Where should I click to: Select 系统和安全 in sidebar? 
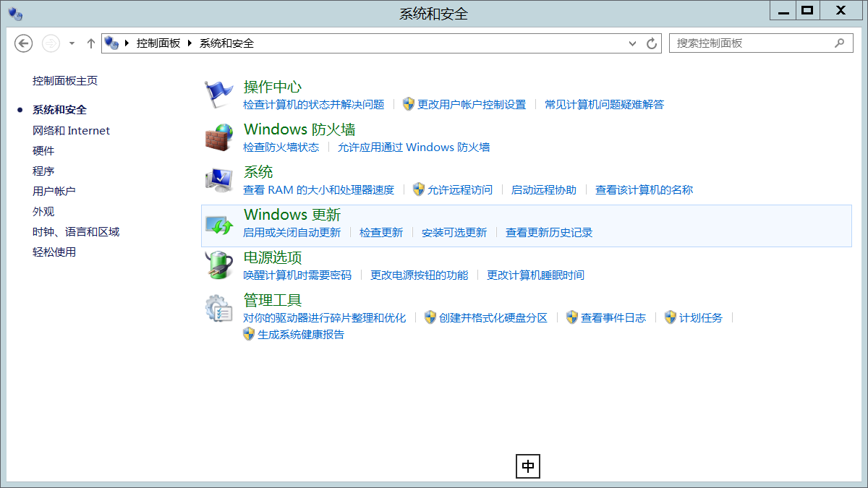pyautogui.click(x=59, y=110)
